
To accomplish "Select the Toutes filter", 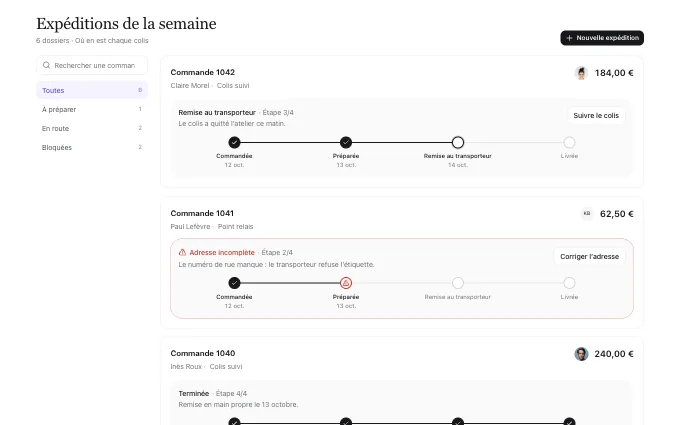I will [92, 90].
